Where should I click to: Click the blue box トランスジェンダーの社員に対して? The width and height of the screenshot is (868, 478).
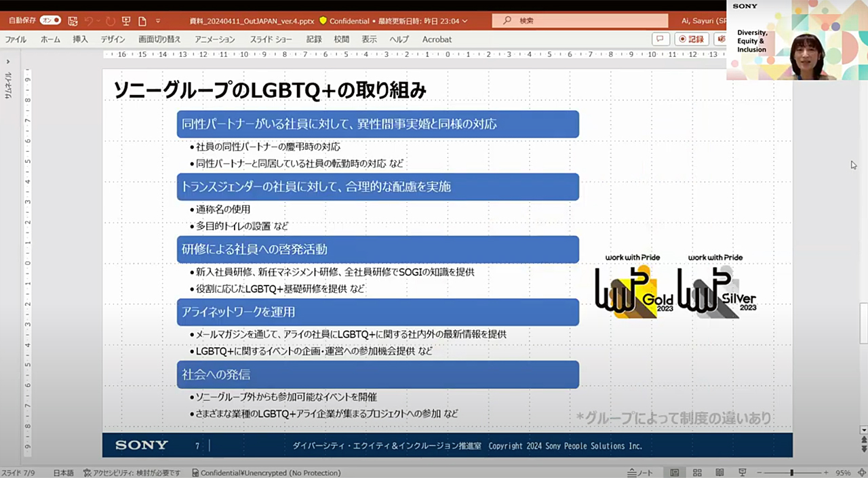coord(378,186)
